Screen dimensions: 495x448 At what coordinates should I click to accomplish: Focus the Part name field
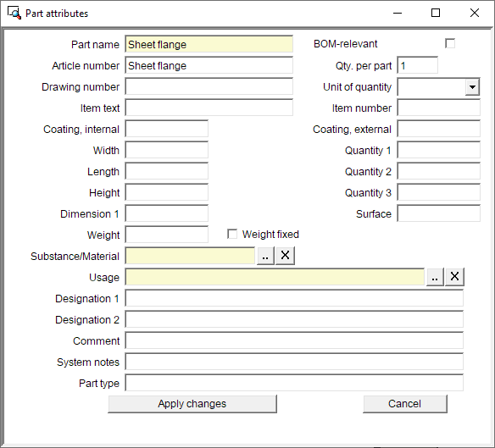(x=209, y=44)
